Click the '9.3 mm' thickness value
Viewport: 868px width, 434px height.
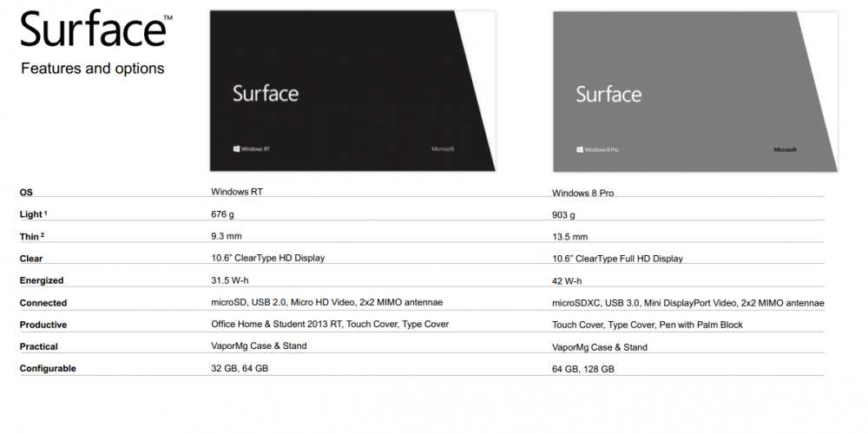tap(227, 236)
